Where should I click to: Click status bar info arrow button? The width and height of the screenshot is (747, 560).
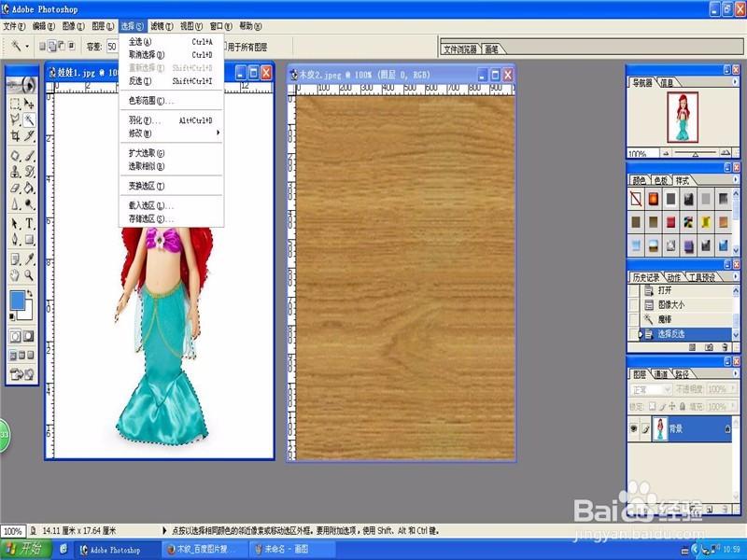tap(165, 530)
